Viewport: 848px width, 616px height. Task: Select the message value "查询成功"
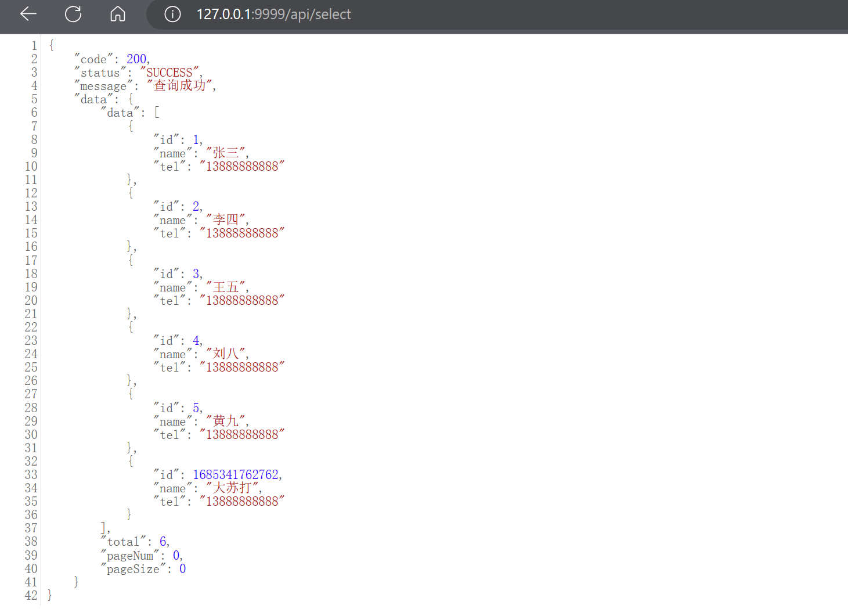coord(180,86)
